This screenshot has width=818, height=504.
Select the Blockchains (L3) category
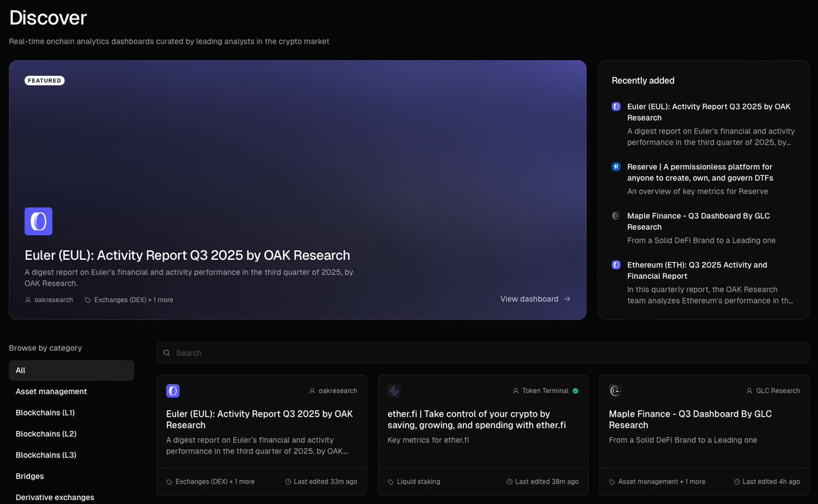[x=72, y=456]
